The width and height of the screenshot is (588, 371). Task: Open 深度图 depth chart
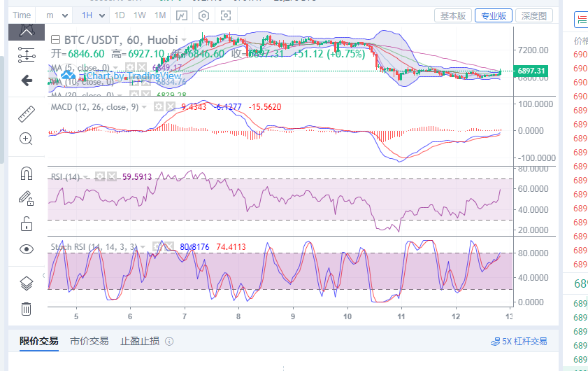pyautogui.click(x=533, y=16)
